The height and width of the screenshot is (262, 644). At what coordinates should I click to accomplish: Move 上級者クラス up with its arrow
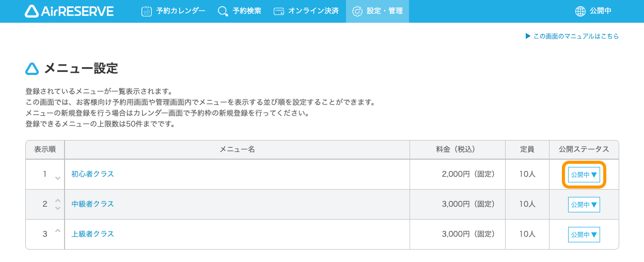(x=58, y=230)
